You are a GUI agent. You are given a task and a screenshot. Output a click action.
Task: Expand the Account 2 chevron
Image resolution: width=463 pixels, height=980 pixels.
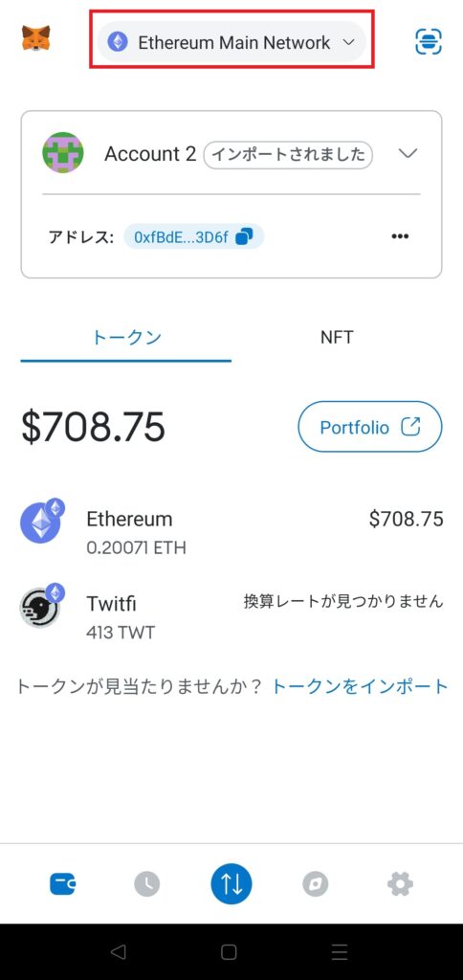(408, 154)
